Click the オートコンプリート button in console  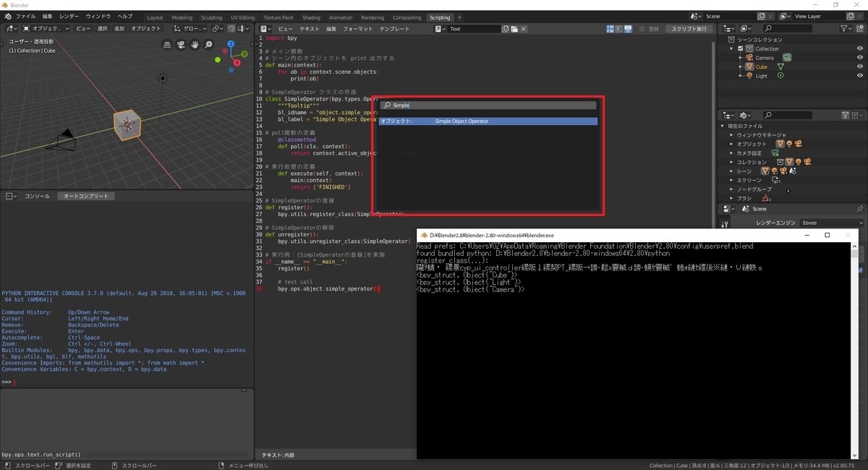(86, 196)
